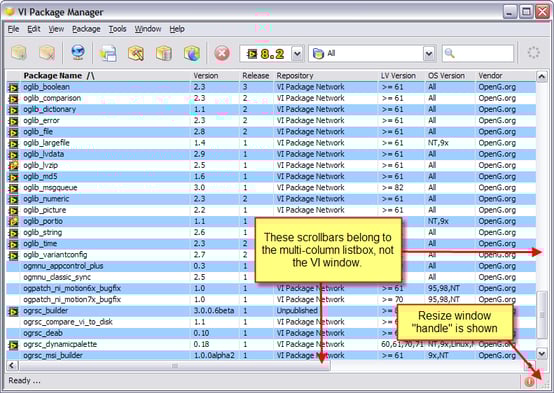Select the oglib_dictionary package name

[49, 110]
